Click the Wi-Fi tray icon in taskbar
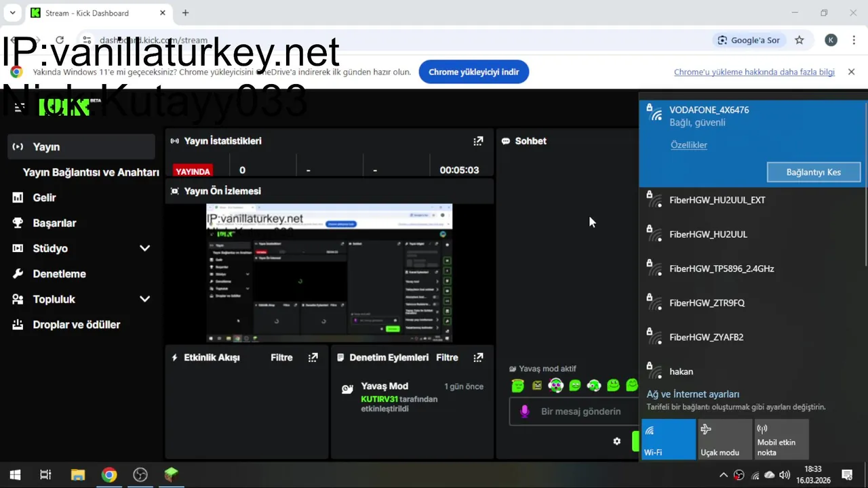The width and height of the screenshot is (868, 488). tap(755, 475)
